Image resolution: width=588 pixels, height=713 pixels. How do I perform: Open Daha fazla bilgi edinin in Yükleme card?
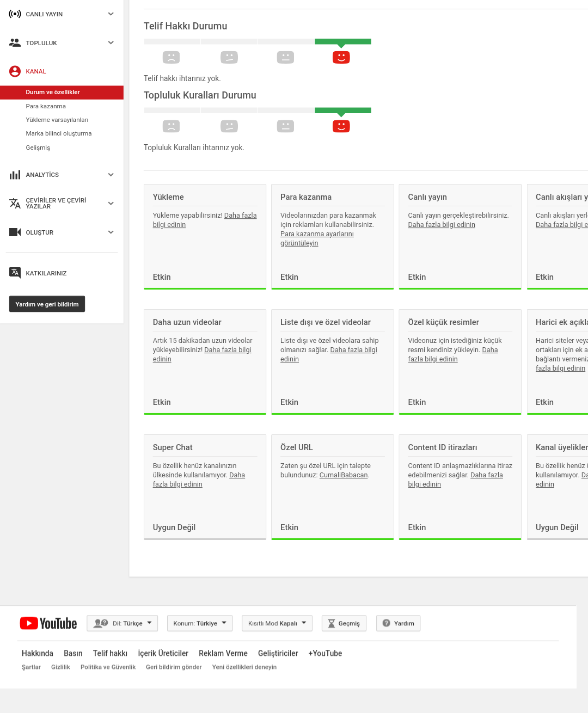click(205, 220)
